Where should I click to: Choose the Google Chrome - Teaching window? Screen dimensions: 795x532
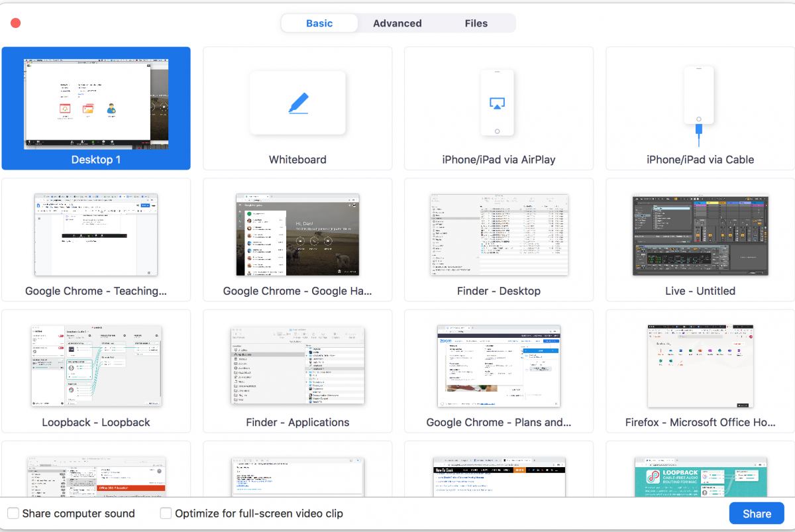[x=96, y=240]
